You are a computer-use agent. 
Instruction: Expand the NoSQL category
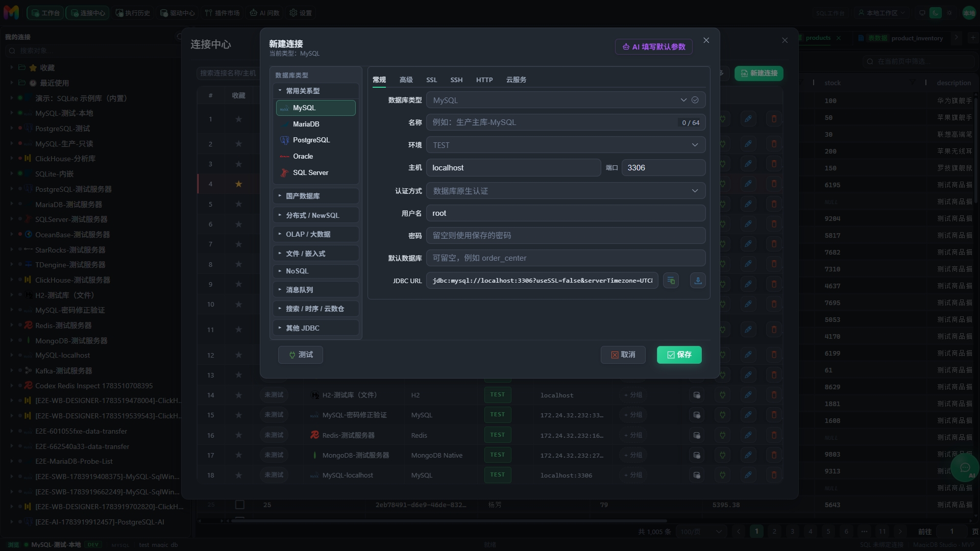(x=315, y=271)
